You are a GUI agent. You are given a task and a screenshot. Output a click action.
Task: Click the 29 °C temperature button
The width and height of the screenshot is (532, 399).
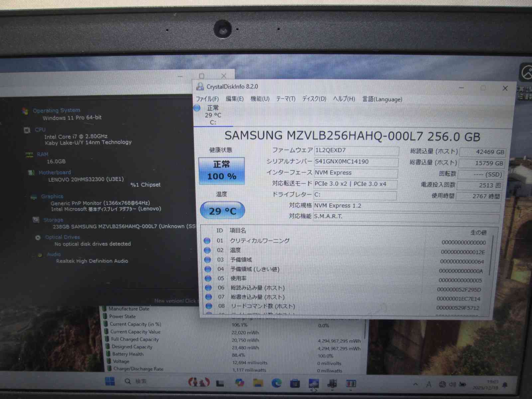pos(222,211)
